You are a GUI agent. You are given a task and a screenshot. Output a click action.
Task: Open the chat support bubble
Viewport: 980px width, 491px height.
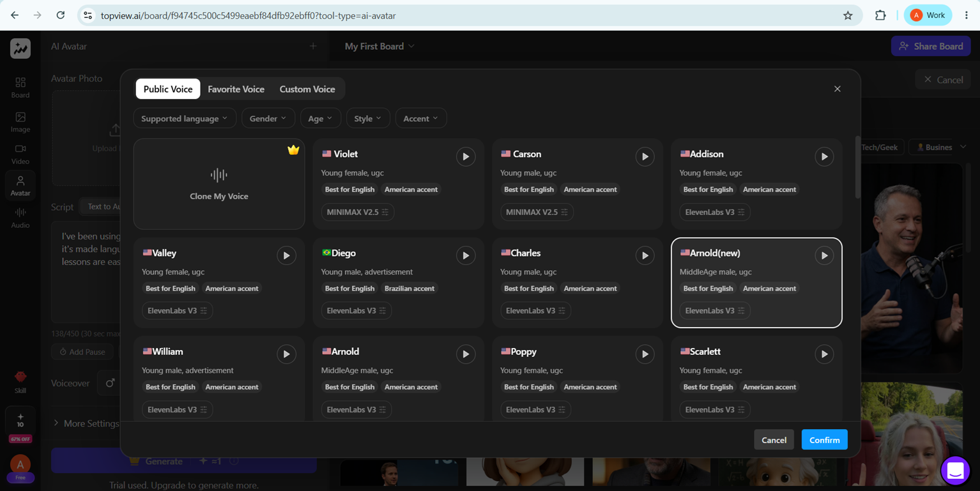click(x=955, y=471)
